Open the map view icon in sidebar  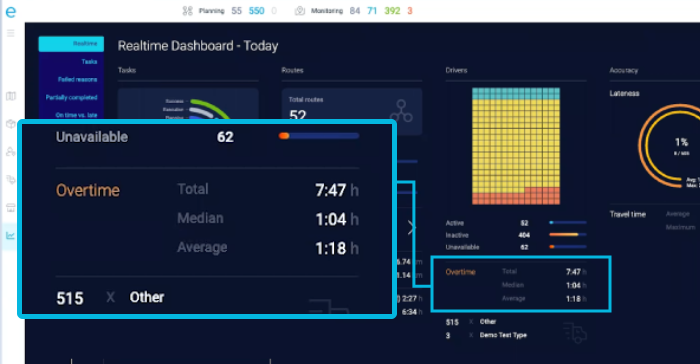point(11,96)
